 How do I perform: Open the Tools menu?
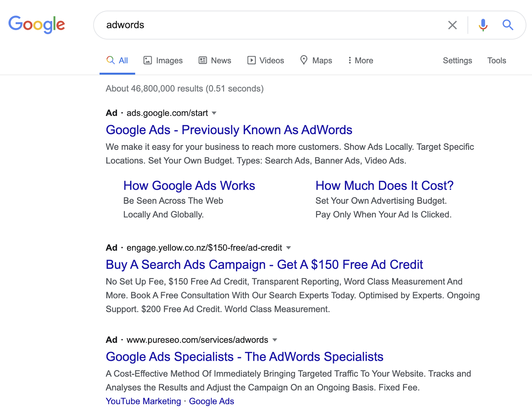point(496,60)
